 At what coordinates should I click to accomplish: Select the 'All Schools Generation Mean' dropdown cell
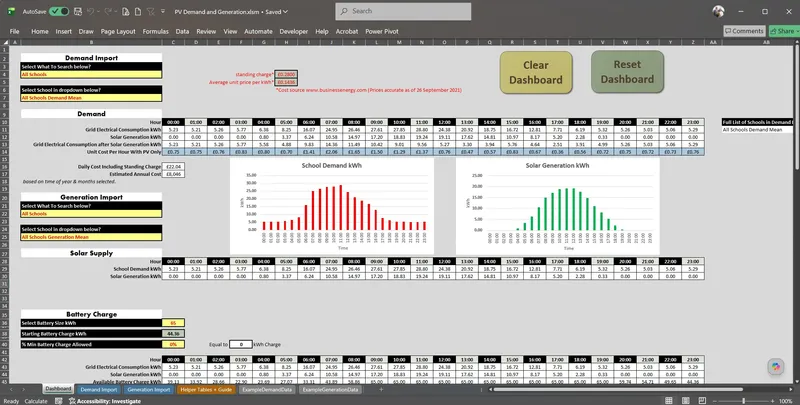(x=91, y=237)
